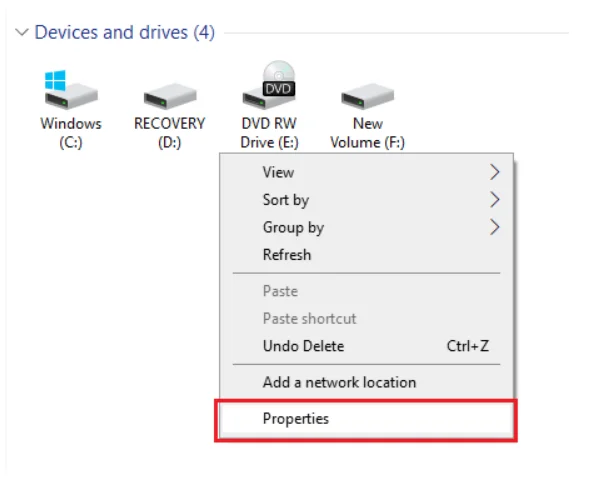The width and height of the screenshot is (598, 482).
Task: Collapse the Devices and drives section chevron
Action: coord(22,32)
